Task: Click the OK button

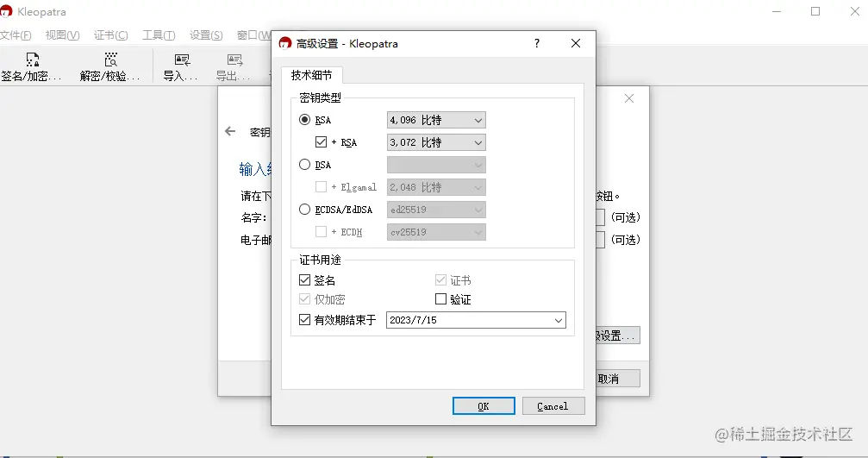Action: coord(484,406)
